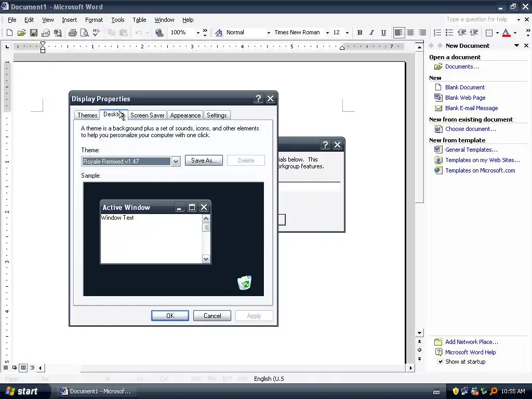The height and width of the screenshot is (399, 532).
Task: Align text left
Action: coord(398,33)
